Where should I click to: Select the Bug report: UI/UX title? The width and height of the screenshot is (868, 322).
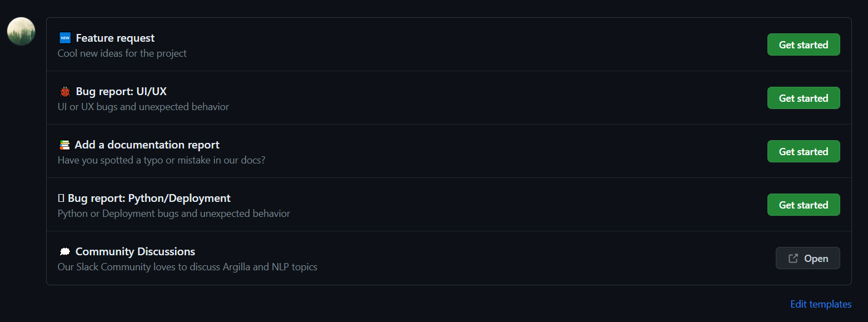pyautogui.click(x=121, y=92)
